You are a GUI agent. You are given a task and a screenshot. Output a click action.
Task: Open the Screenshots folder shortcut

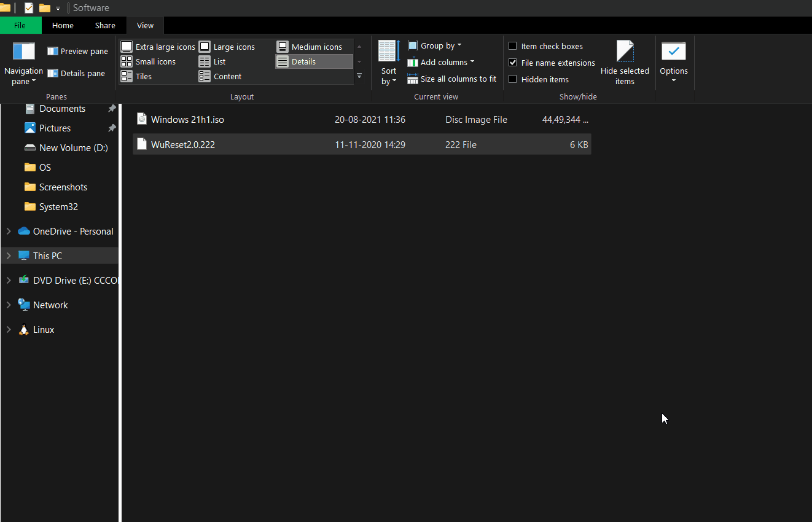pos(63,187)
